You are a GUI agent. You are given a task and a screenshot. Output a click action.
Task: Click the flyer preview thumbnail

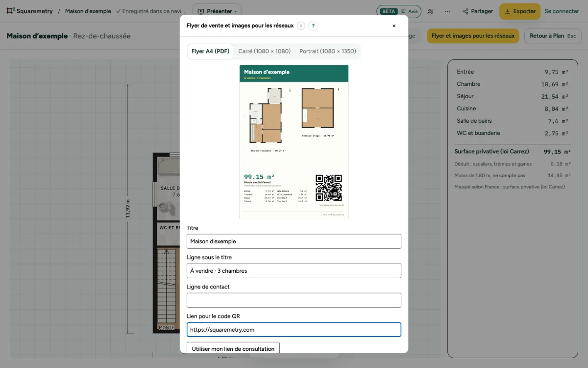tap(294, 142)
